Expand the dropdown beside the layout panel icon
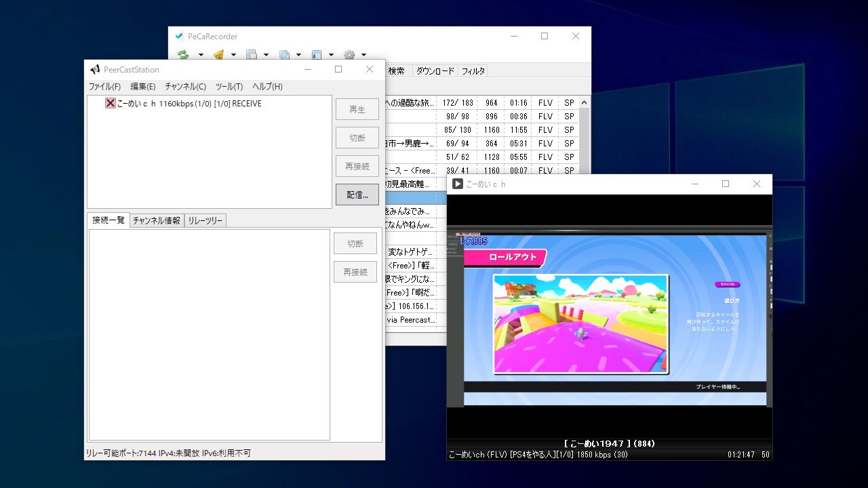 pos(331,55)
